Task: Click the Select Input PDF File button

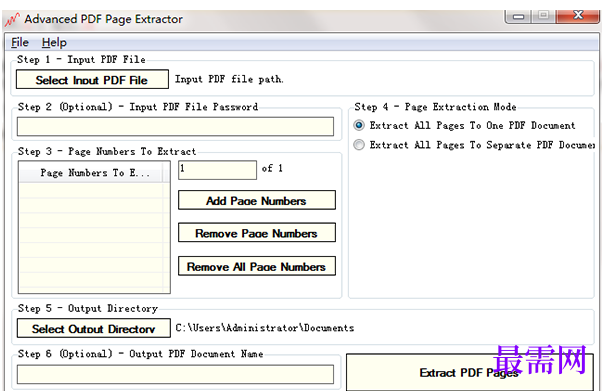Action: click(92, 80)
